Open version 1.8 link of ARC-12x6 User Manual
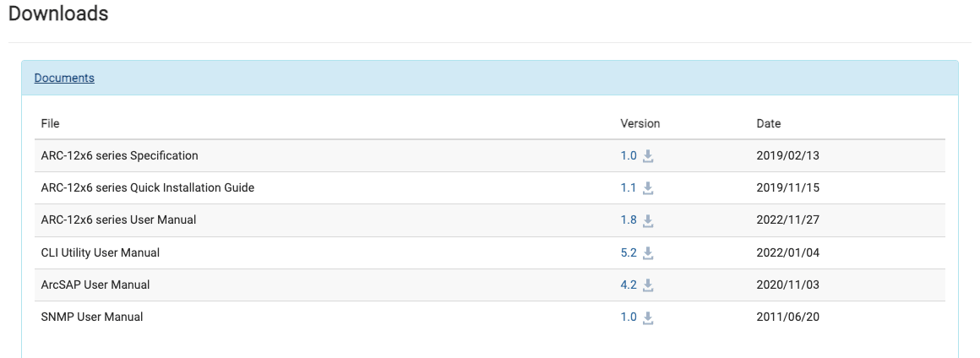The image size is (980, 358). 629,220
